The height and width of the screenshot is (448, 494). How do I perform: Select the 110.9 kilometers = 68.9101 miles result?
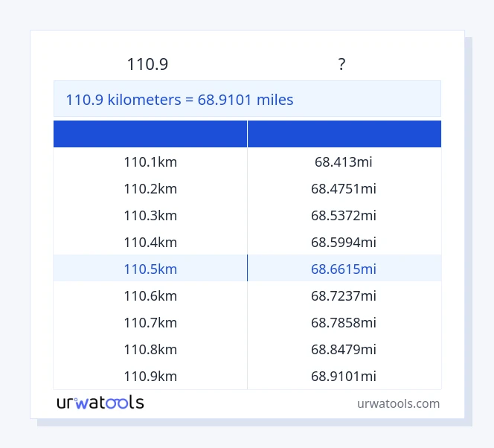click(x=180, y=99)
